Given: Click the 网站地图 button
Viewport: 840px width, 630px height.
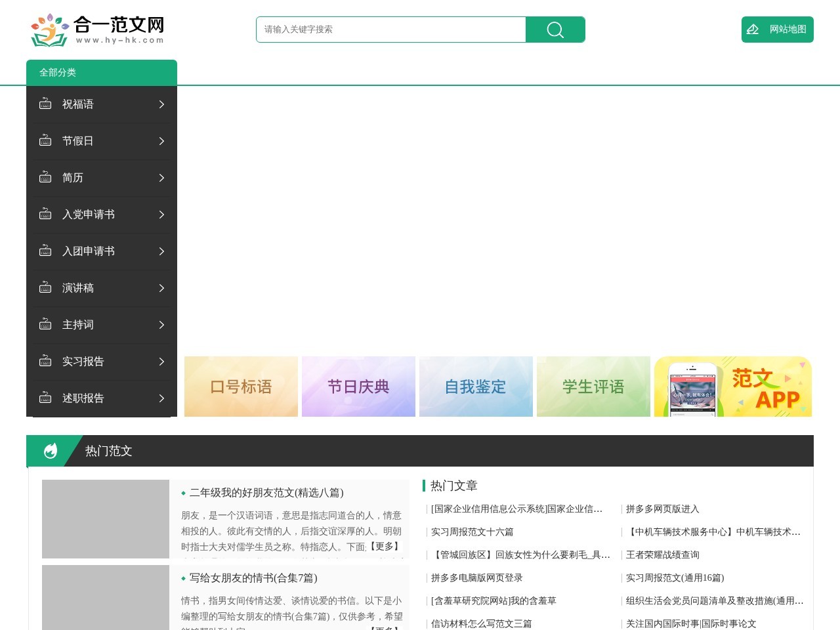Looking at the screenshot, I should pos(777,30).
